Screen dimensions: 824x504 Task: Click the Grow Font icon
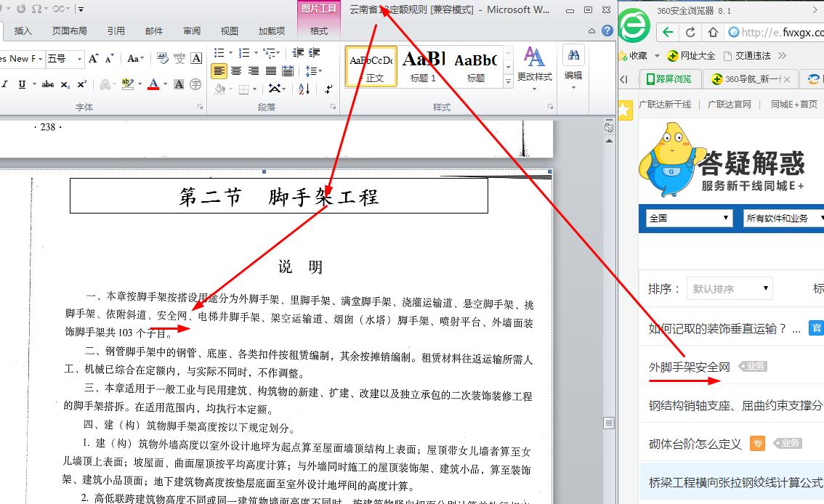pyautogui.click(x=93, y=58)
